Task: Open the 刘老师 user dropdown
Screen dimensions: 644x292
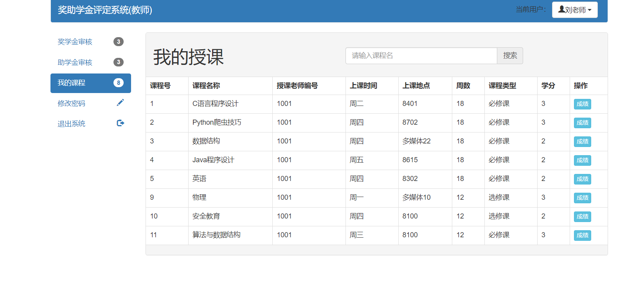Action: [575, 10]
